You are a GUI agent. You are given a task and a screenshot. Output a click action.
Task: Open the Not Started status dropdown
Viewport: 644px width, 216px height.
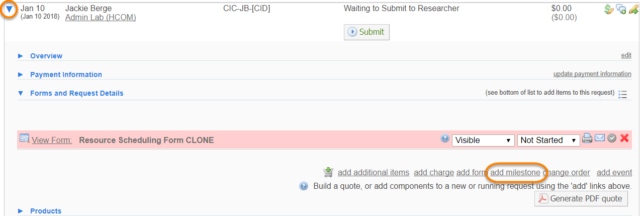[549, 140]
